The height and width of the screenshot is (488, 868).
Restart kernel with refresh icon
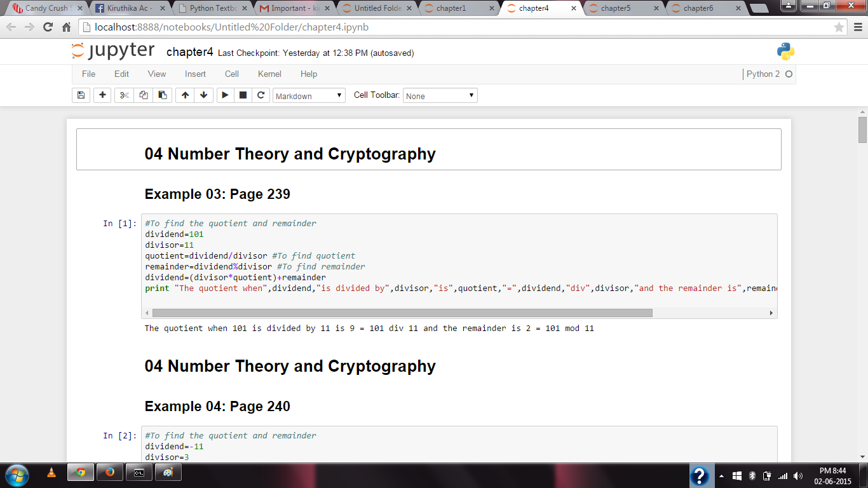[x=261, y=95]
